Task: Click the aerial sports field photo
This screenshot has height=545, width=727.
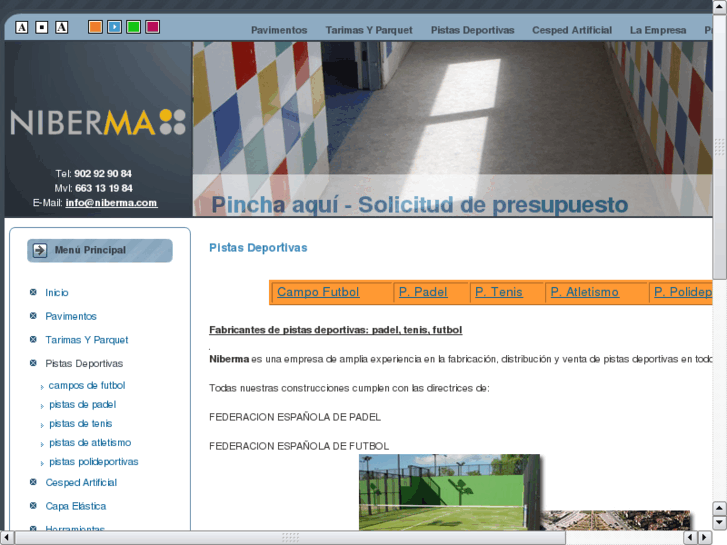Action: 617,520
